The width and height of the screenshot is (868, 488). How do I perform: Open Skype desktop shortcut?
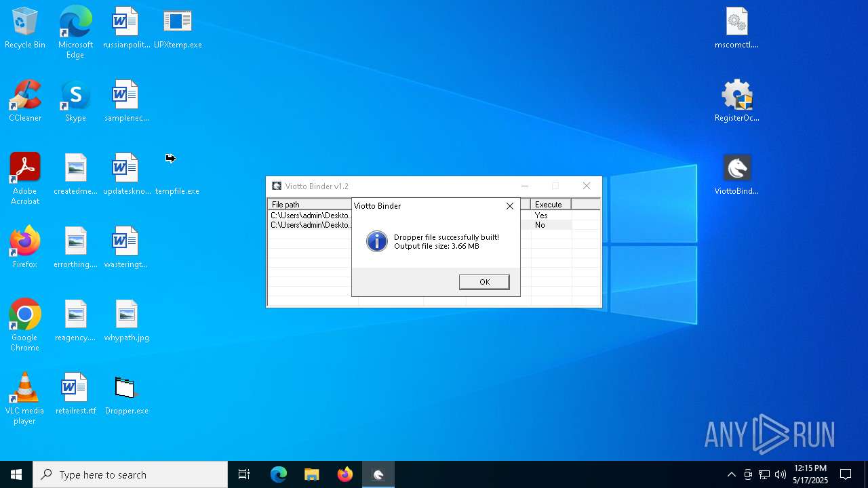[75, 102]
